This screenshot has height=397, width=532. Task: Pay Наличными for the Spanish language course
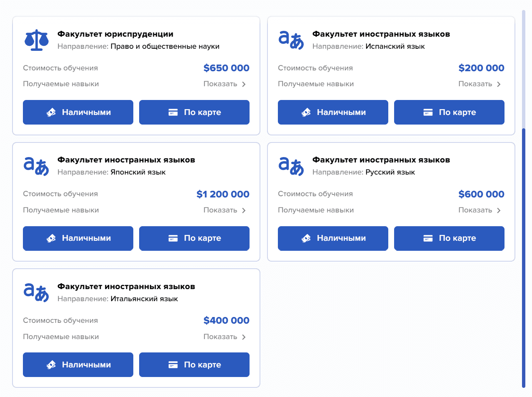click(333, 112)
